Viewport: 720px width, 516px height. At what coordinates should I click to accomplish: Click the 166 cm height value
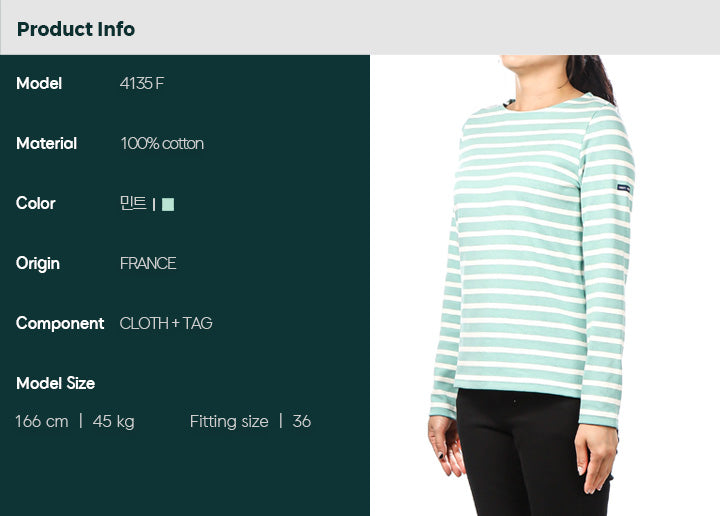[42, 421]
